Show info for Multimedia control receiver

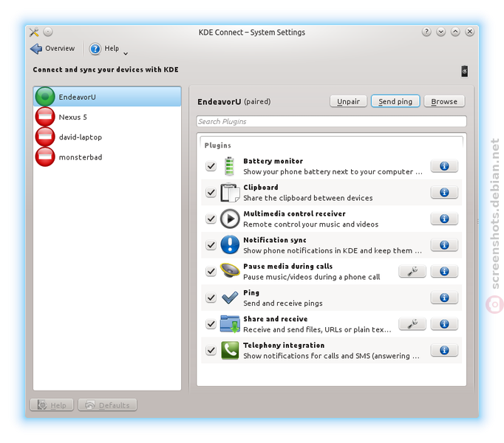[x=444, y=219]
